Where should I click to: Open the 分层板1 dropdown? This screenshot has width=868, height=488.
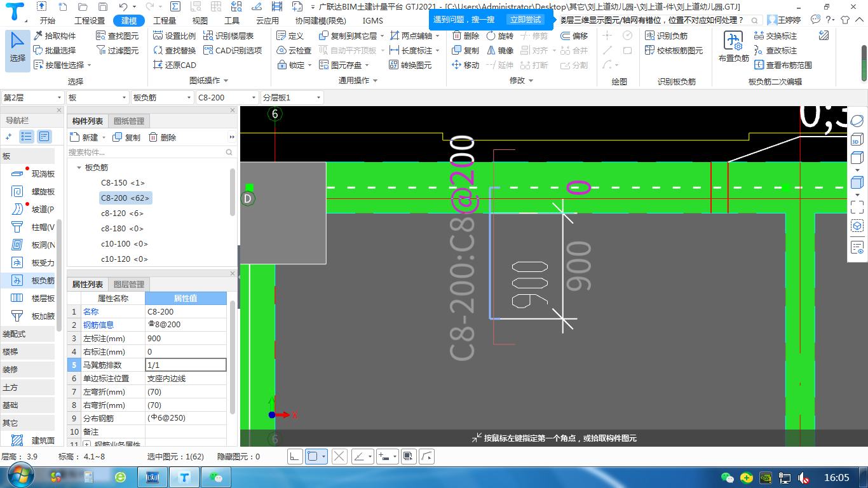pyautogui.click(x=292, y=97)
